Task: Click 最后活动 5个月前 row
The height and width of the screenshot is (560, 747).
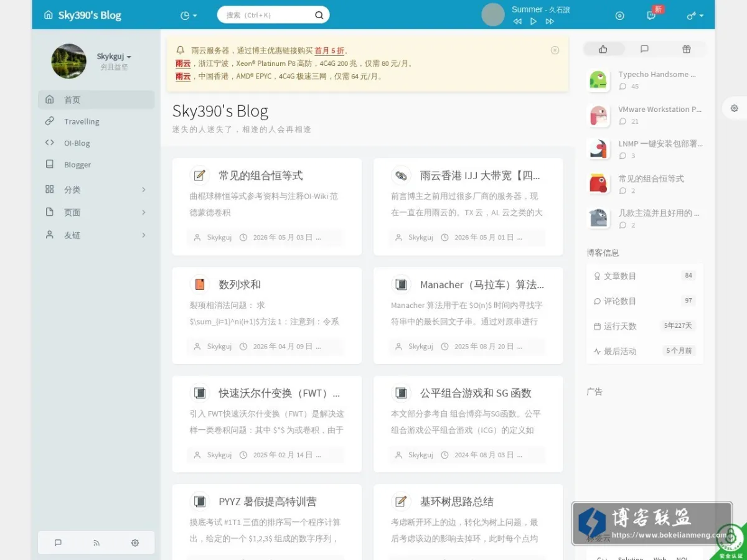Action: tap(645, 351)
